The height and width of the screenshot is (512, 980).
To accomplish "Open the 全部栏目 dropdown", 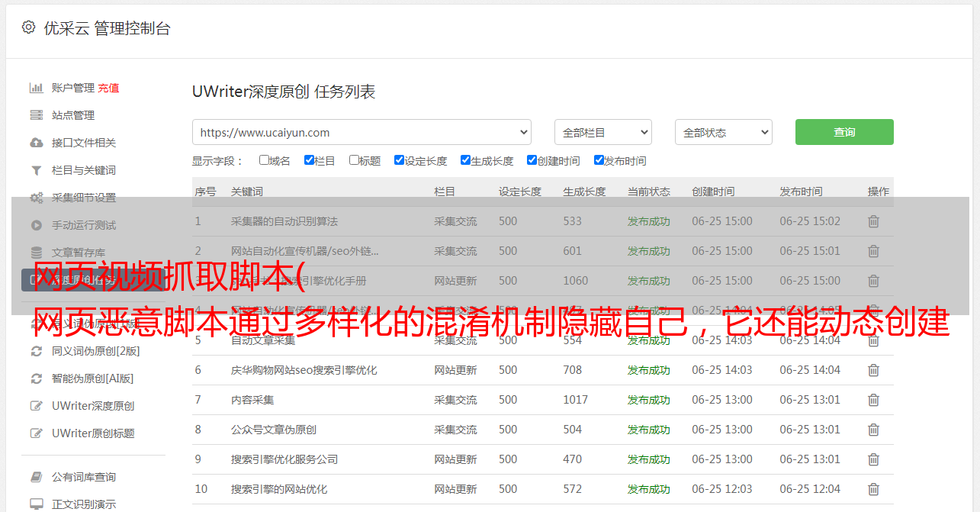I will coord(603,132).
